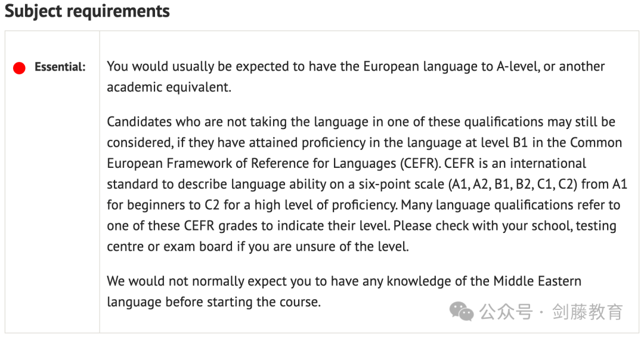Click the Essential: label
Image resolution: width=644 pixels, height=338 pixels.
click(x=60, y=67)
